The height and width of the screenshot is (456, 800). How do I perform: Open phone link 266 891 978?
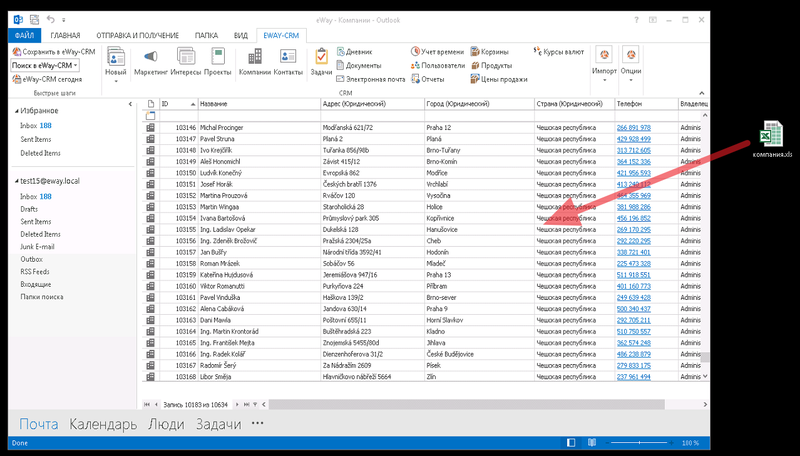[634, 128]
